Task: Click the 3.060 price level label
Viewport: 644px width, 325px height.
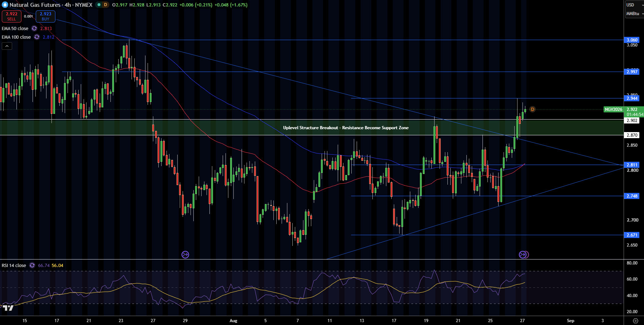Action: click(632, 40)
